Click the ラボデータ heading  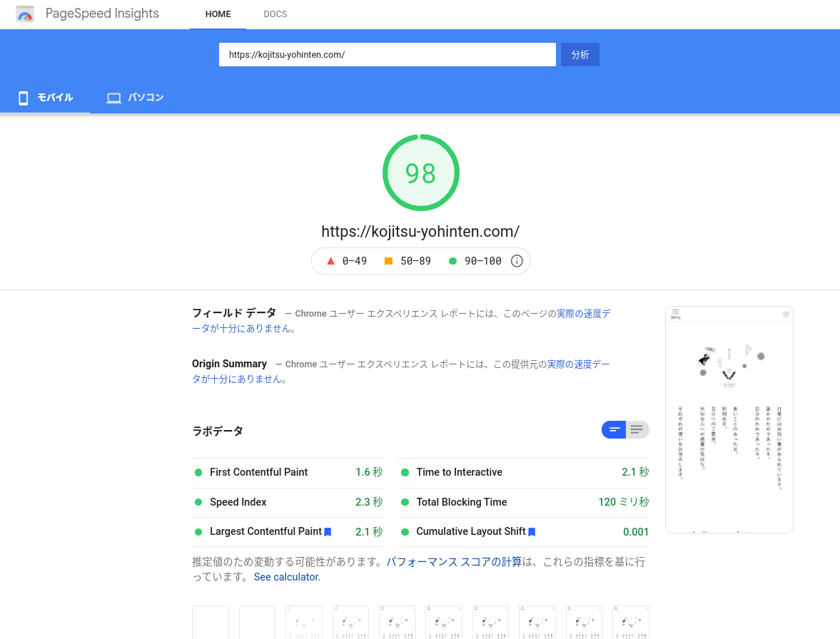point(218,431)
